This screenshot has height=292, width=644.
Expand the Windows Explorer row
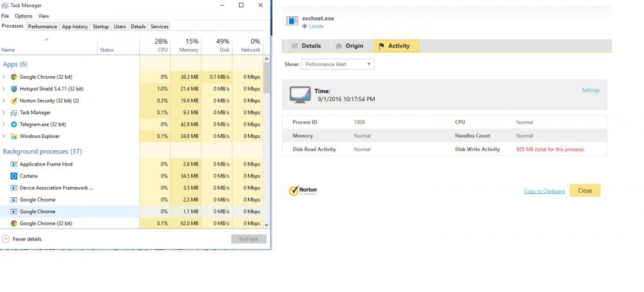click(x=4, y=136)
